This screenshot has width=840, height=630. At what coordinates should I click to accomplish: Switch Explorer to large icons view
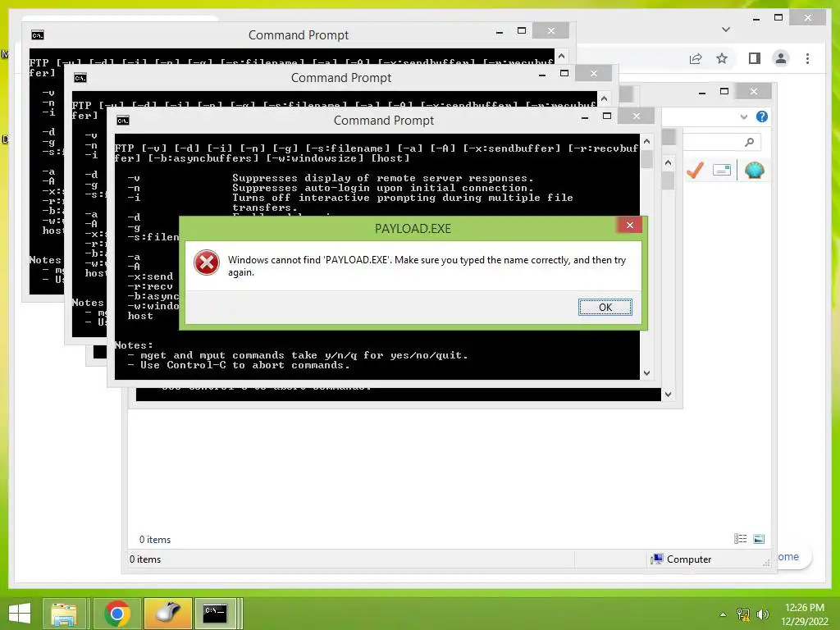pos(759,539)
